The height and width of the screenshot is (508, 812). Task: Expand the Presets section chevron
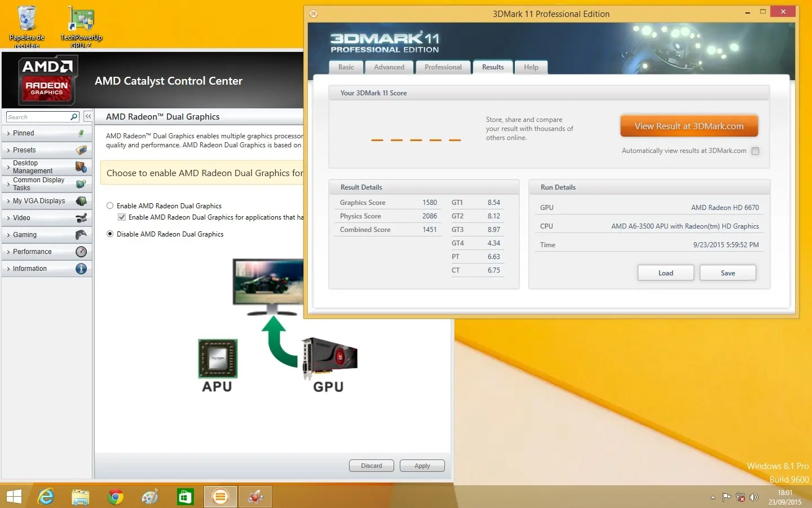point(8,150)
